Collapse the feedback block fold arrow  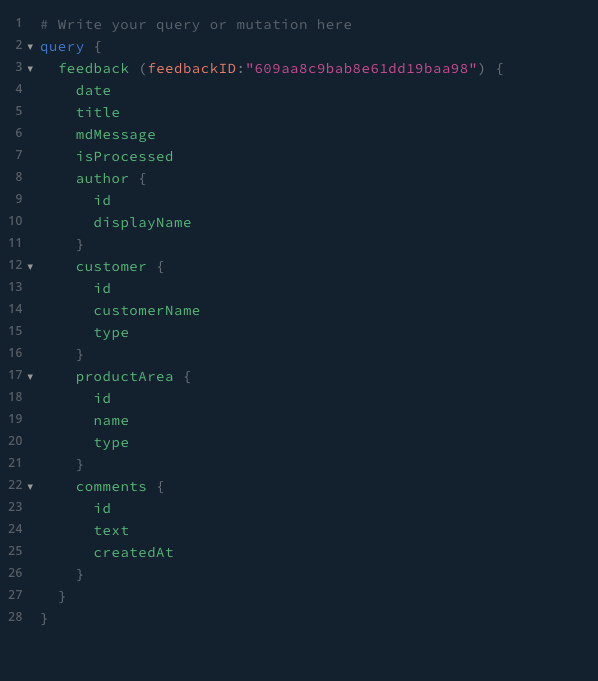coord(30,69)
